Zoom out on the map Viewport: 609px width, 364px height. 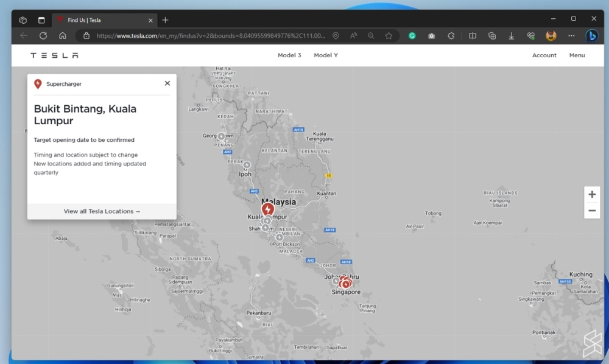point(592,211)
